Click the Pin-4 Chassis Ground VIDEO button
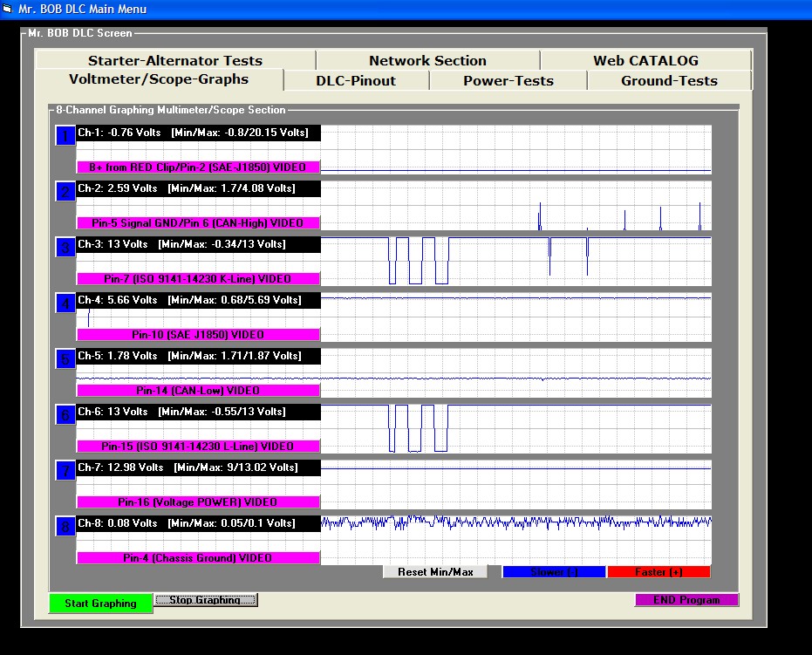Viewport: 812px width, 655px height. 198,557
